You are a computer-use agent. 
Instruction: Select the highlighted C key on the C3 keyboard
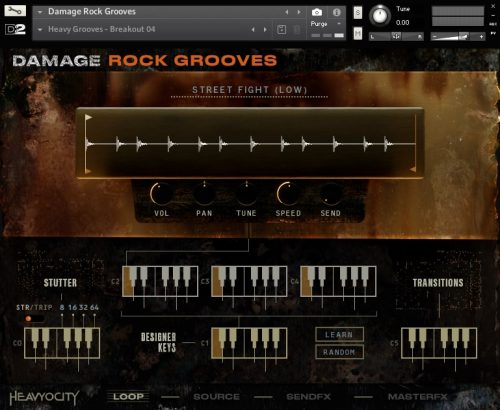[217, 288]
